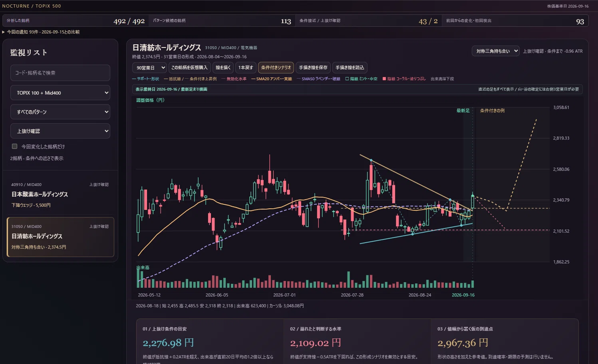Open the すべてのパターン dropdown

[x=60, y=112]
